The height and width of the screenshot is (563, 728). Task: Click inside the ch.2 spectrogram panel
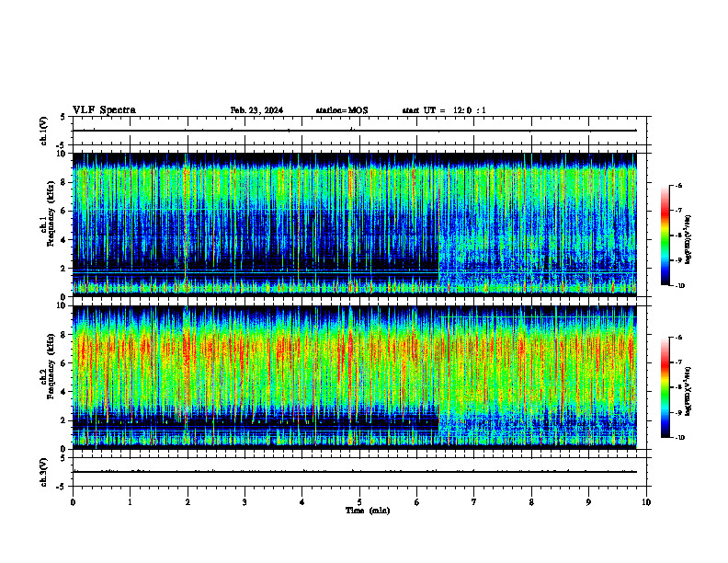(354, 377)
